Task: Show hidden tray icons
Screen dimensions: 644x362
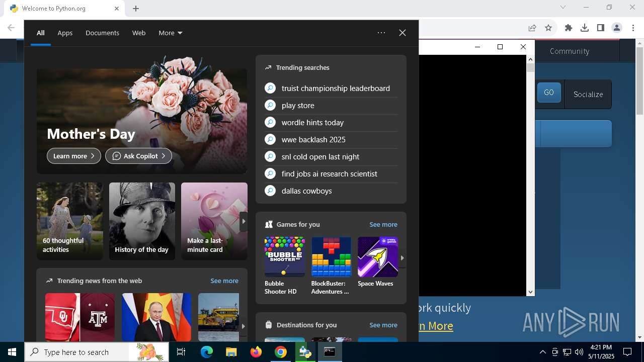Action: coord(542,352)
